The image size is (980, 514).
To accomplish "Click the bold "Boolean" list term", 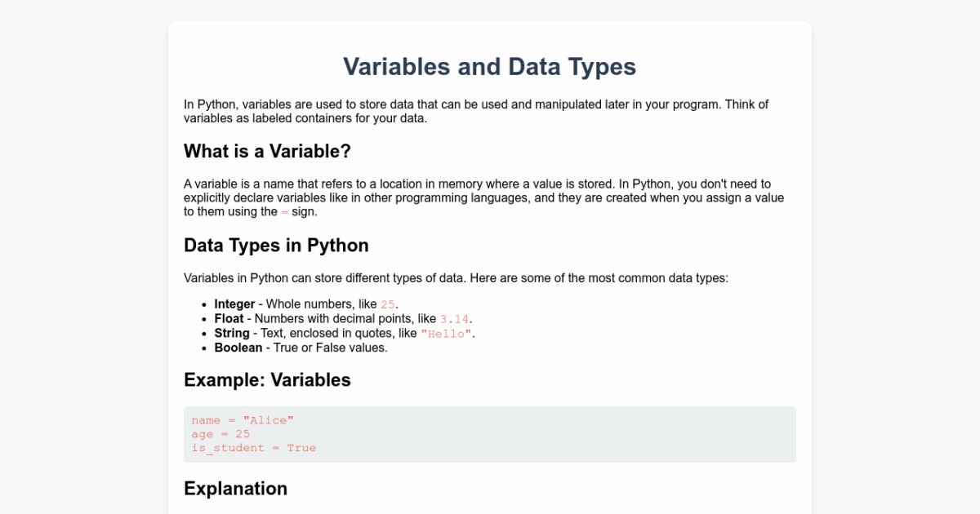I will (238, 348).
